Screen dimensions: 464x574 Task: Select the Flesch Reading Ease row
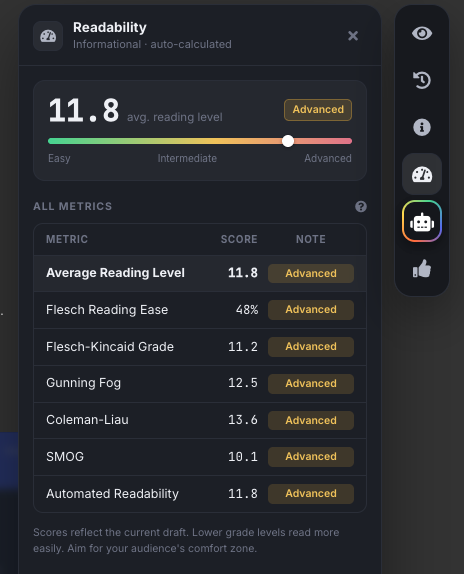point(200,310)
